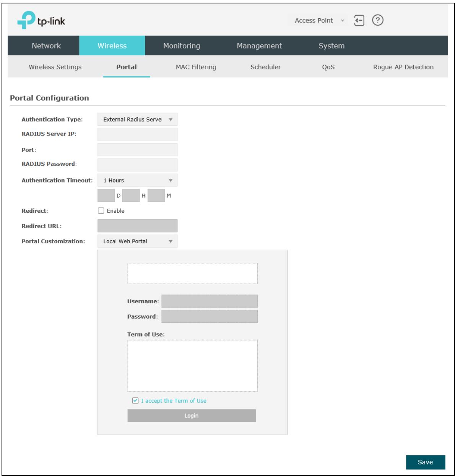Switch to the Wireless tab
Image resolution: width=455 pixels, height=476 pixels.
point(112,46)
